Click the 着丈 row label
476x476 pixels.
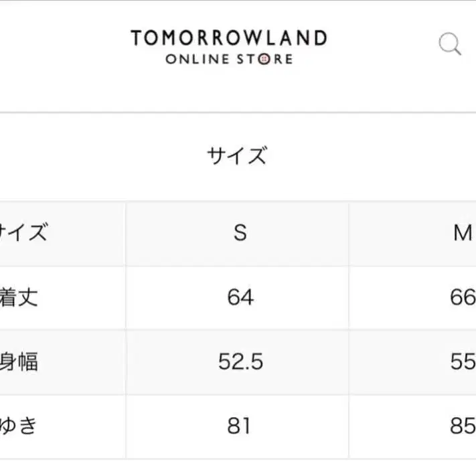pos(19,297)
